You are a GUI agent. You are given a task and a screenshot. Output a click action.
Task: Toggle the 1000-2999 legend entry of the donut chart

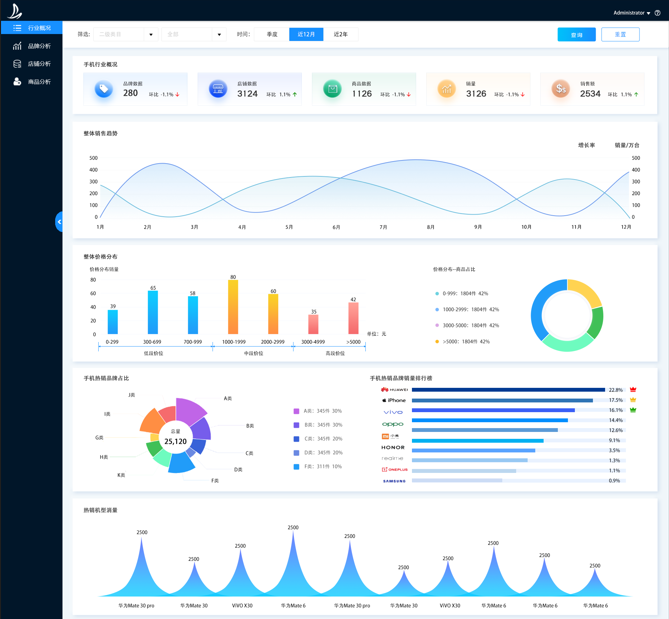467,309
